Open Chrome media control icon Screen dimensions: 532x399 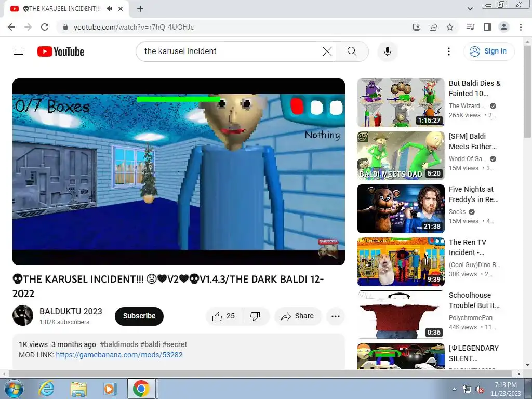pyautogui.click(x=470, y=27)
